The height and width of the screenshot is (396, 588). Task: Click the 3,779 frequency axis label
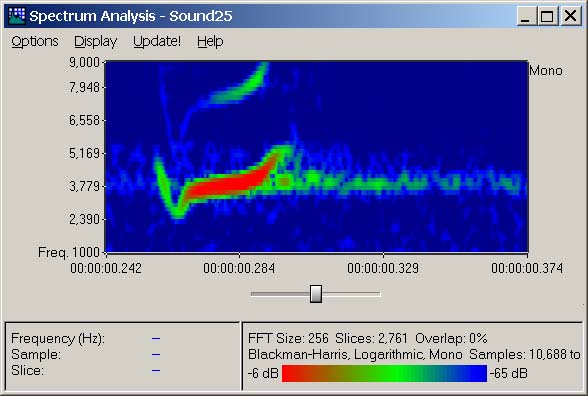point(84,186)
